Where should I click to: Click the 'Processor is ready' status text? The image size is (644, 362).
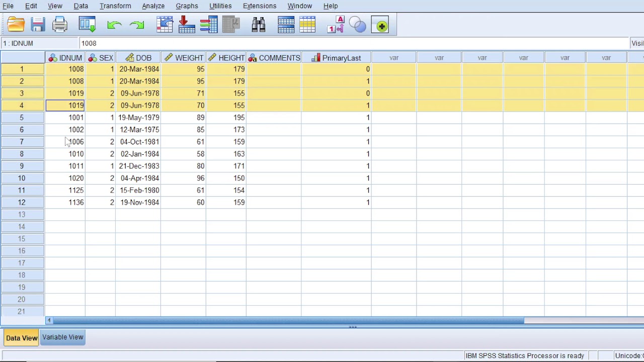(525, 355)
